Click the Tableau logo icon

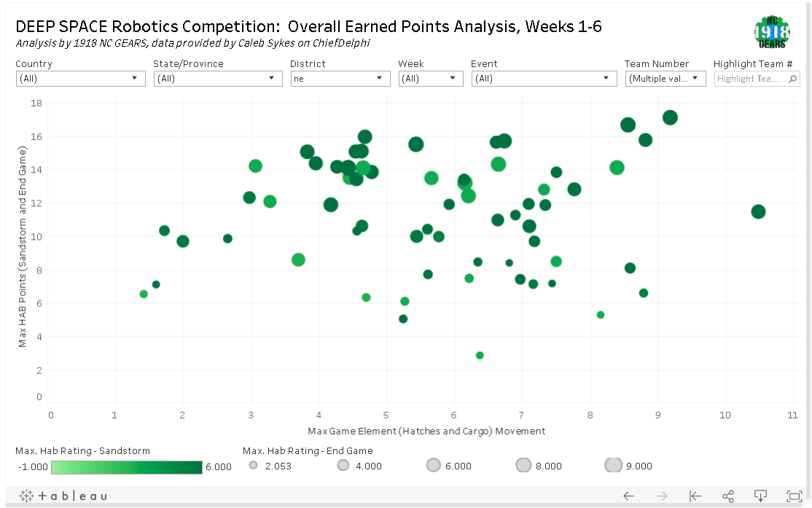tap(63, 496)
